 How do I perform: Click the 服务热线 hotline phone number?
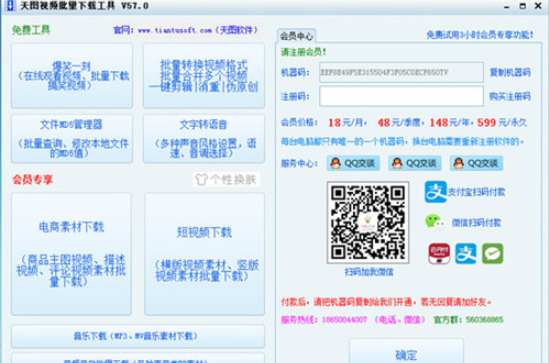(x=344, y=320)
